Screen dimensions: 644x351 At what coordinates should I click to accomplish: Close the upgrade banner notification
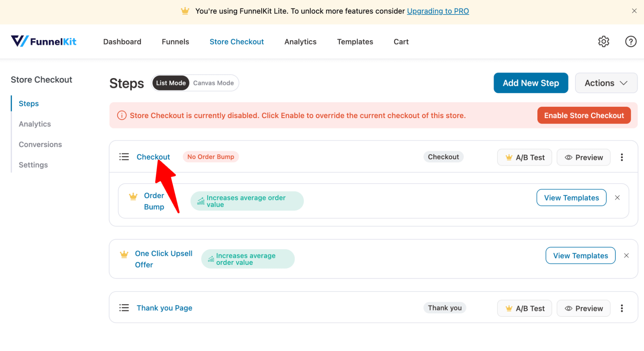635,11
